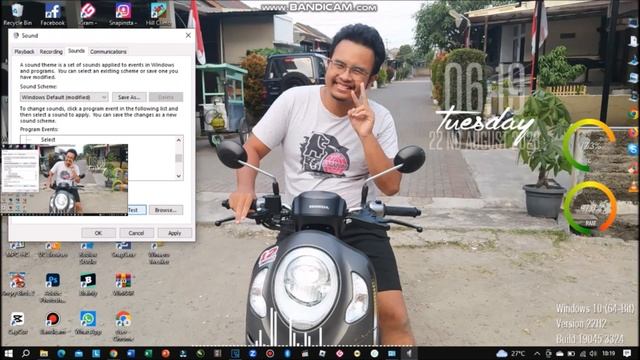
Task: Open Microsoft Word from taskbar
Action: 131,353
